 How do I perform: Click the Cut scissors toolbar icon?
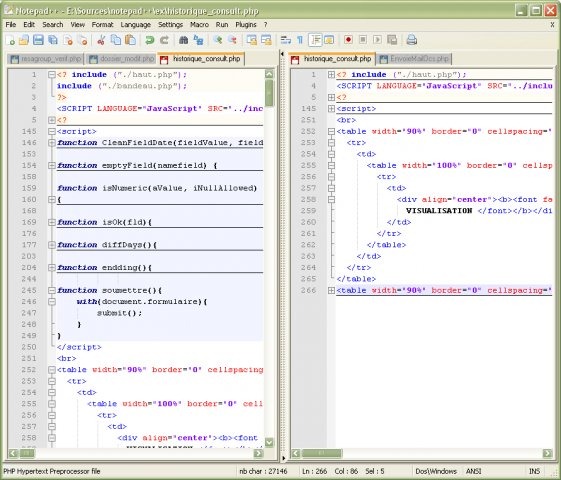[101, 40]
